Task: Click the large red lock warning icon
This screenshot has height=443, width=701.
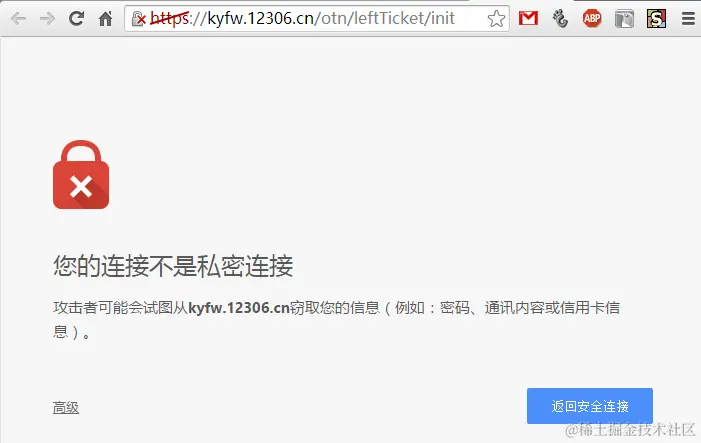Action: click(81, 175)
